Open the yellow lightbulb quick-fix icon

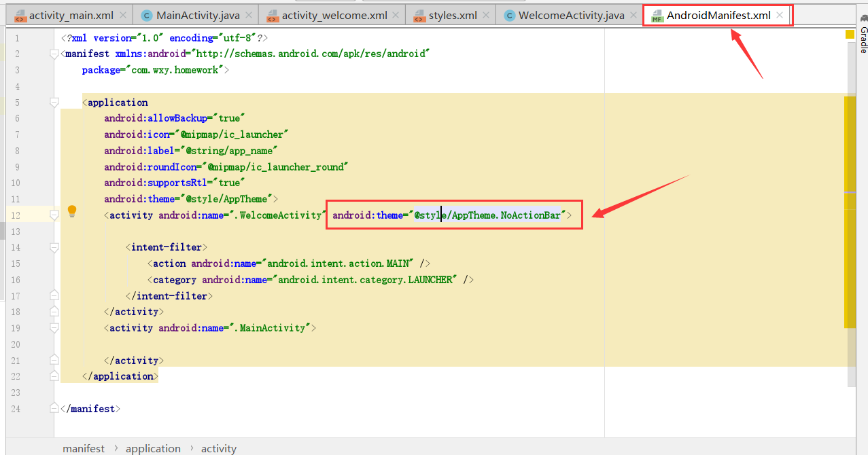tap(72, 212)
